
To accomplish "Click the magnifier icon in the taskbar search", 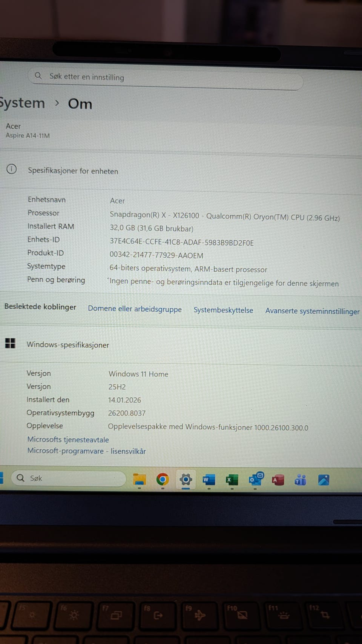I will pyautogui.click(x=20, y=478).
